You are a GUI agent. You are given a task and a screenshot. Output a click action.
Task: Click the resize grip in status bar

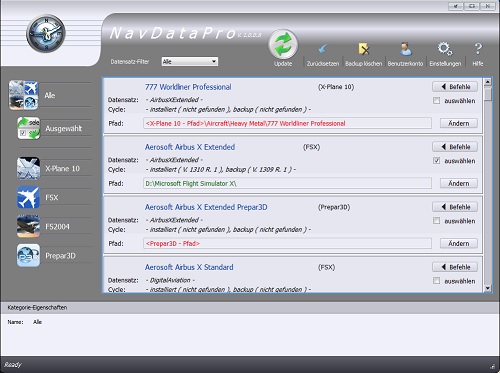tap(493, 366)
